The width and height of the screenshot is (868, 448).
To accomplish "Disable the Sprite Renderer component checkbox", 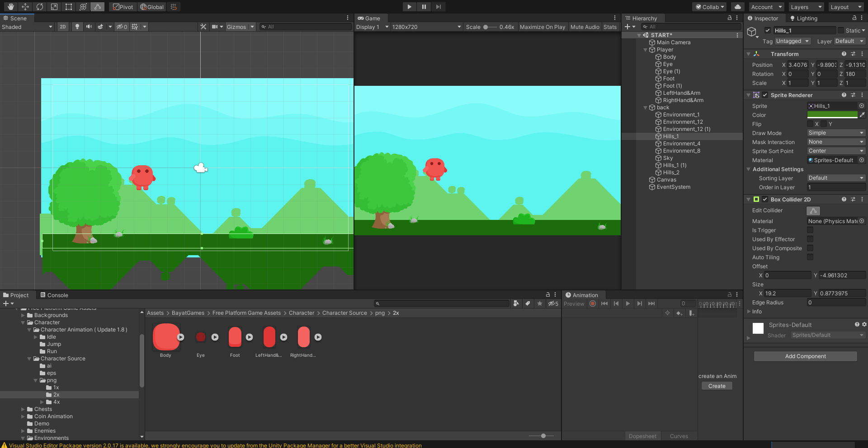I will [765, 95].
